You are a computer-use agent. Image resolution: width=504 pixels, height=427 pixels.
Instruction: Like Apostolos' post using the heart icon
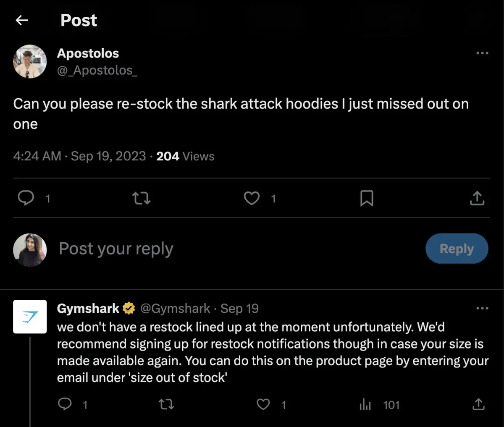[x=252, y=198]
